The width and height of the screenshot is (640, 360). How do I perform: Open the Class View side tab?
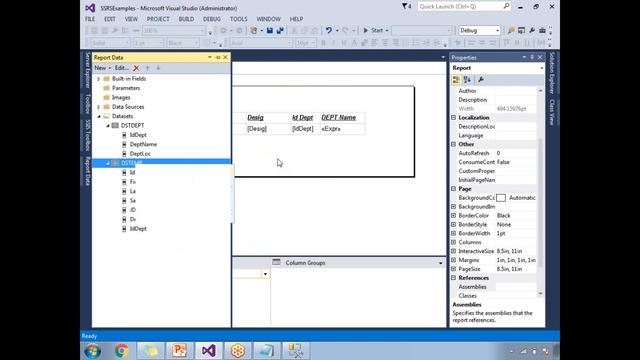coord(552,112)
